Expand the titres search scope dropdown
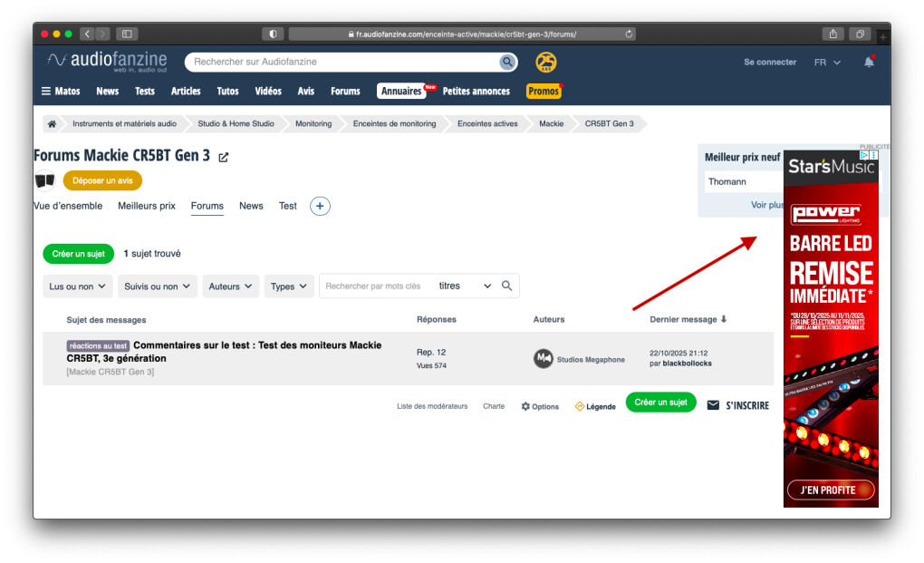 (465, 286)
